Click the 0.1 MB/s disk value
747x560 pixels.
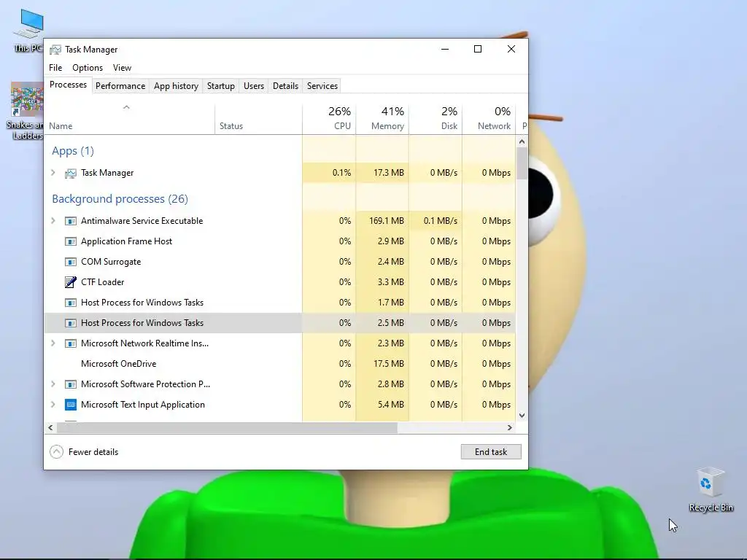[440, 221]
